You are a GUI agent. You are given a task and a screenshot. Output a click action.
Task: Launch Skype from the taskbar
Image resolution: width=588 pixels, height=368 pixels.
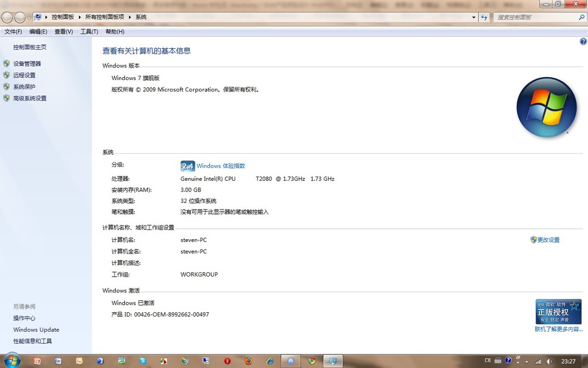pos(143,361)
